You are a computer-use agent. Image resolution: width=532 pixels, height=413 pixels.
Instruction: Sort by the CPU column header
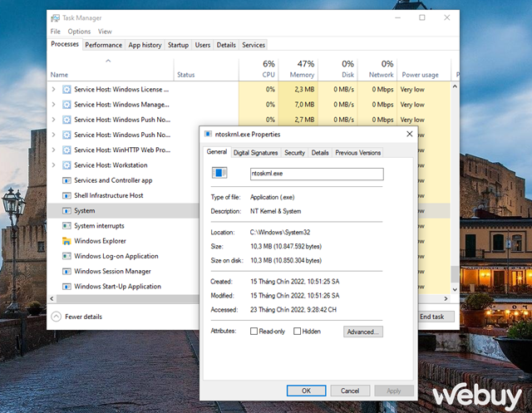click(x=259, y=69)
